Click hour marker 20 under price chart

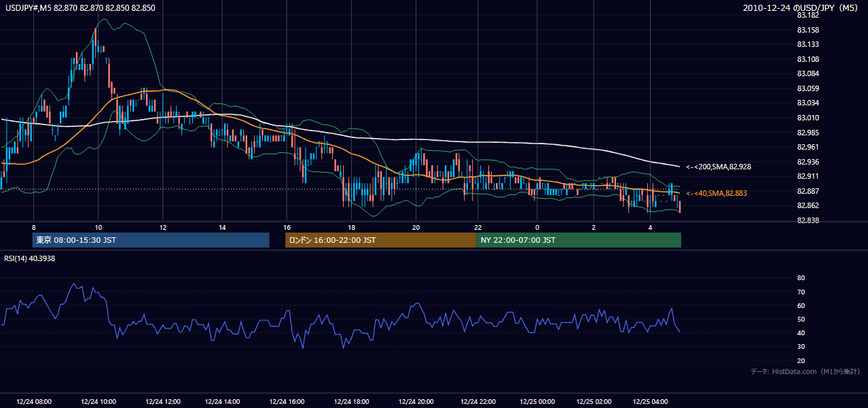point(416,227)
